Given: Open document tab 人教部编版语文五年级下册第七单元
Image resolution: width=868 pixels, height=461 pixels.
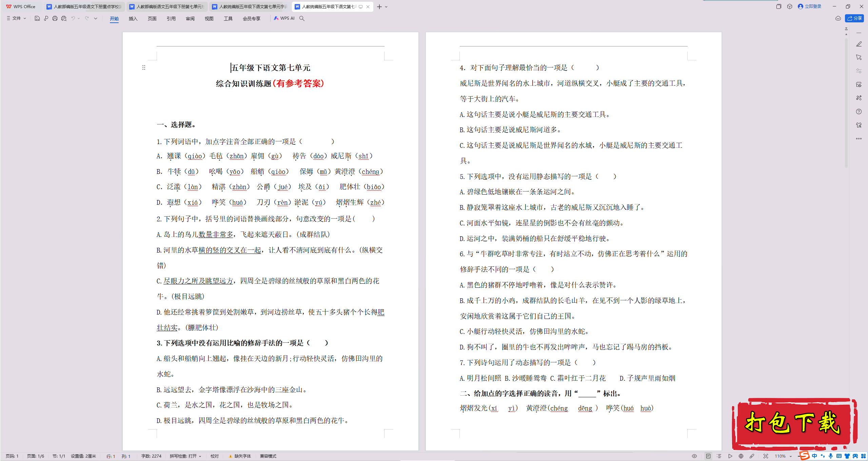Looking at the screenshot, I should [167, 6].
